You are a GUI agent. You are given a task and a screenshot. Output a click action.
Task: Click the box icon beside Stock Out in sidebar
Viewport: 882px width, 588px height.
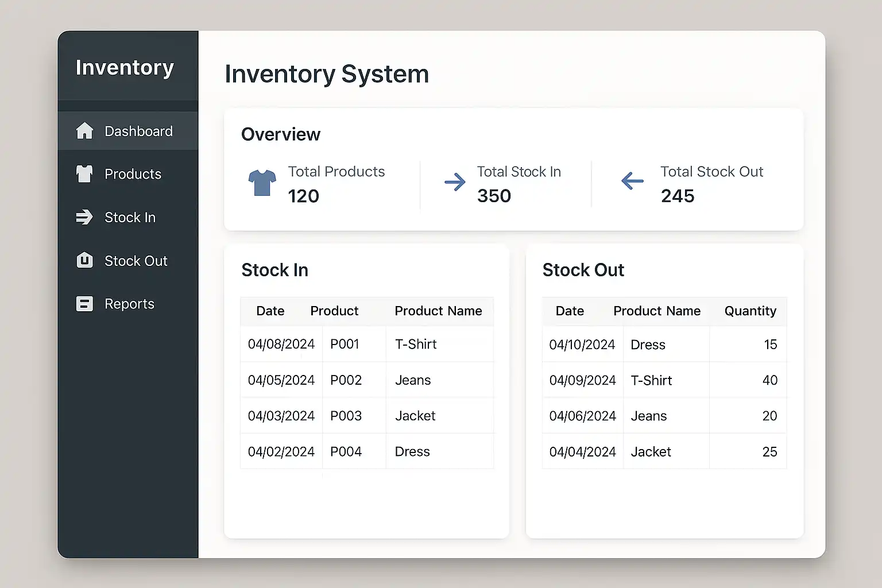(84, 261)
